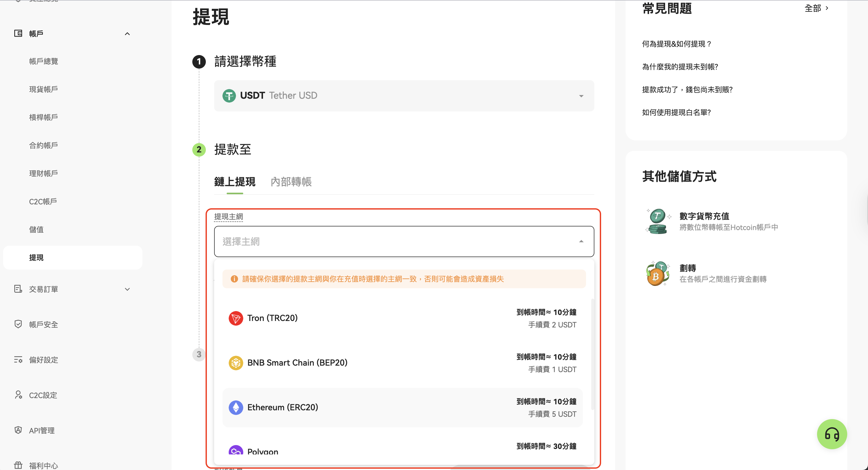Expand the 交易訂單 sidebar section
This screenshot has height=470, width=868.
coord(127,289)
